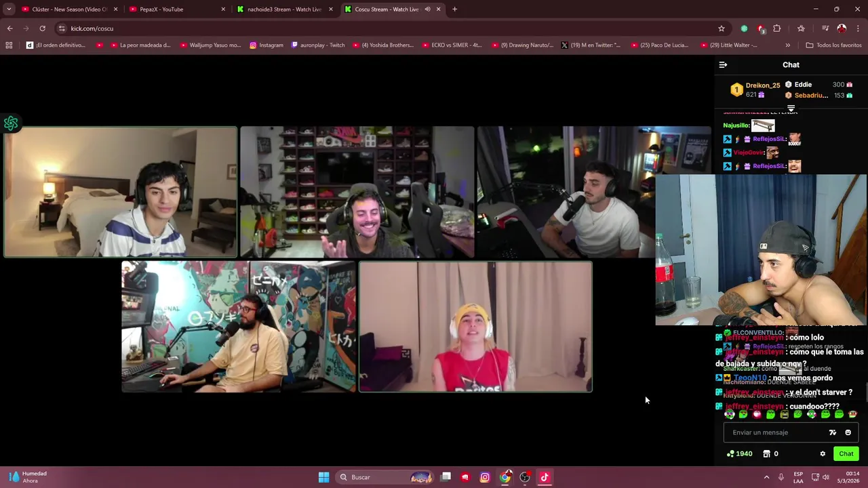Click TeooN10's username in chat
The image size is (868, 488).
click(x=750, y=378)
